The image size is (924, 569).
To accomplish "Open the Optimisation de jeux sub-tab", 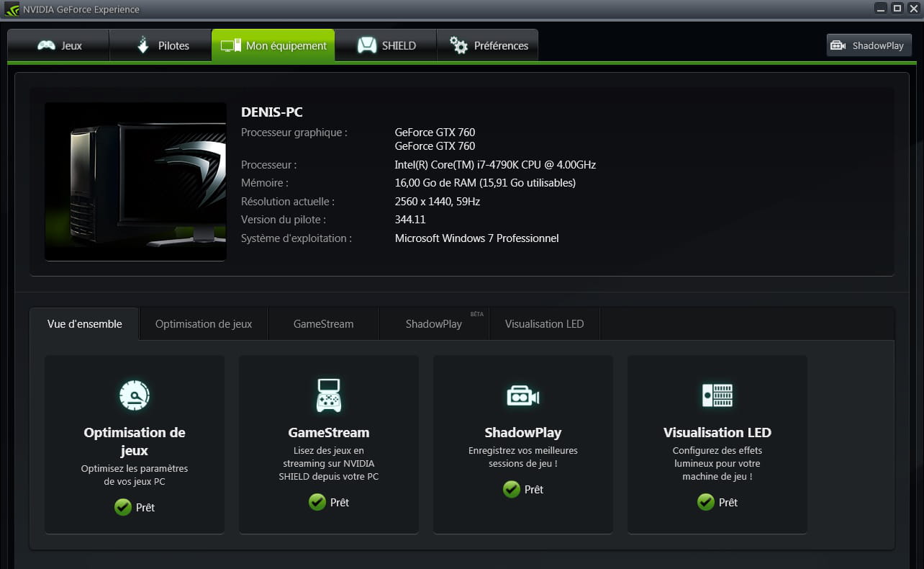I will [204, 323].
